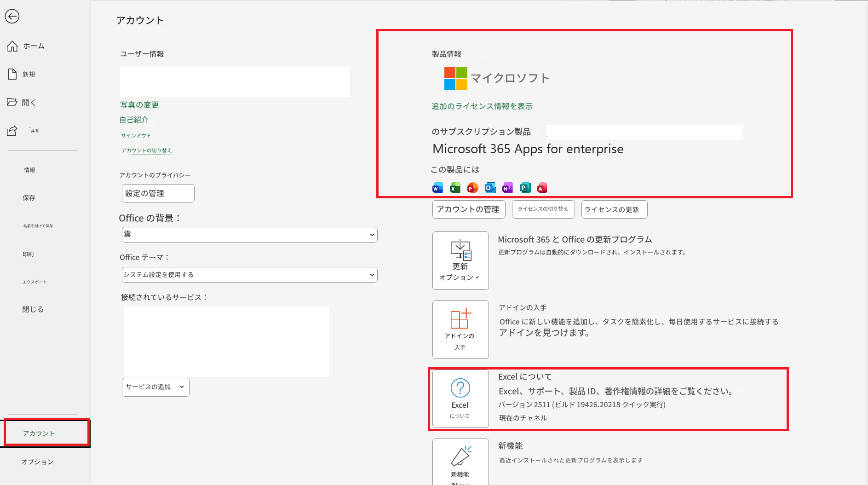868x485 pixels.
Task: Click the Access app icon
Action: 542,188
